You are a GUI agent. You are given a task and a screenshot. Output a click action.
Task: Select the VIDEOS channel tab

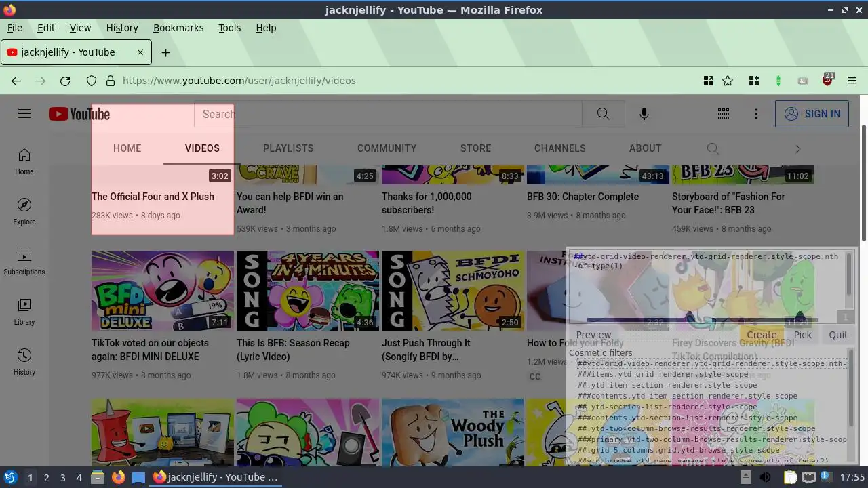[202, 148]
